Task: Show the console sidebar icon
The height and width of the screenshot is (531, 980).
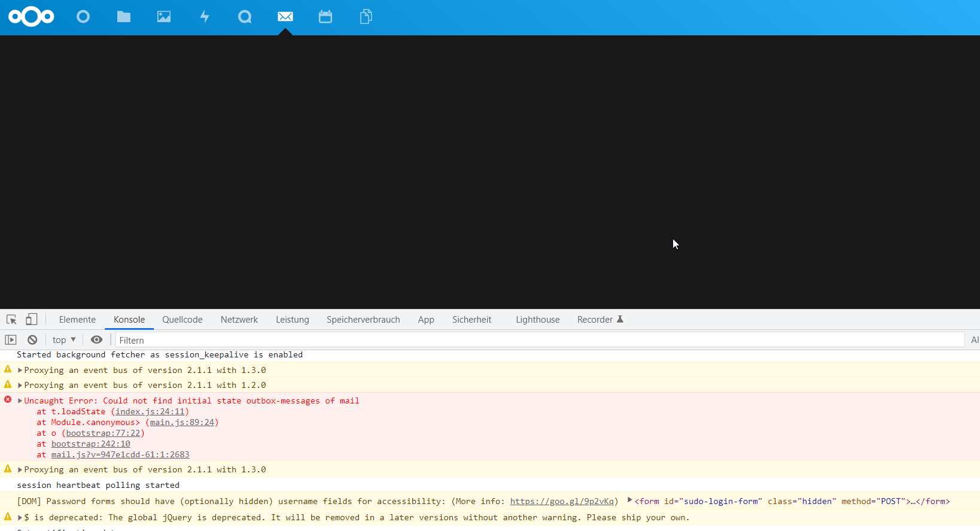Action: [x=11, y=340]
